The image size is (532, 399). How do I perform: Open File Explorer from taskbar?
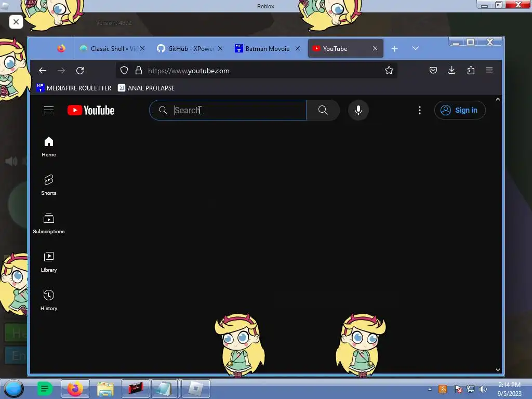pos(105,389)
